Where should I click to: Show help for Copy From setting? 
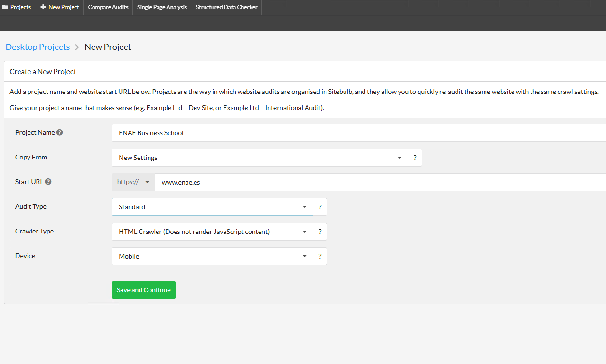pos(415,158)
